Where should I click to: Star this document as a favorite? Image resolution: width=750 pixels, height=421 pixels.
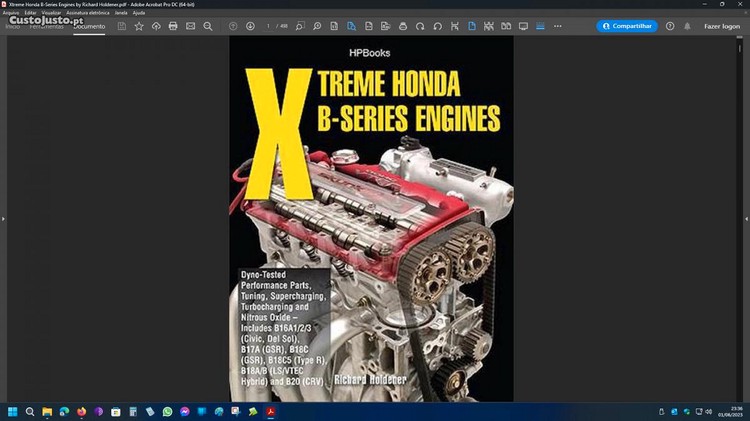click(139, 26)
